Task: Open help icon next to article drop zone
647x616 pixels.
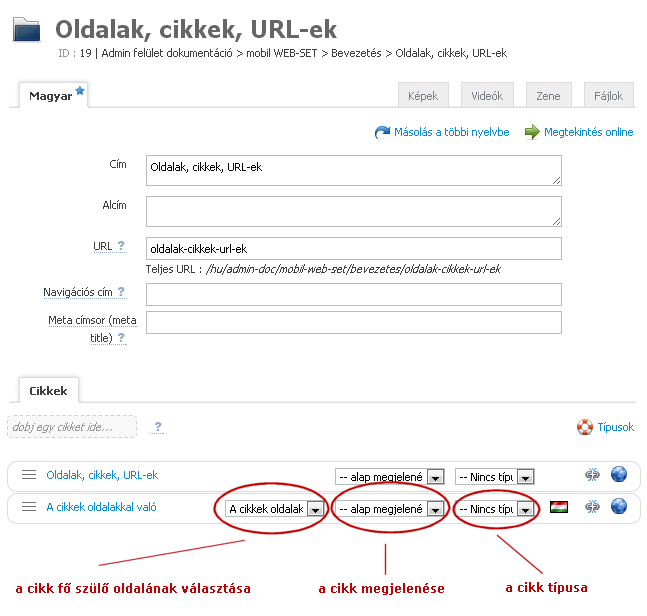Action: click(158, 427)
